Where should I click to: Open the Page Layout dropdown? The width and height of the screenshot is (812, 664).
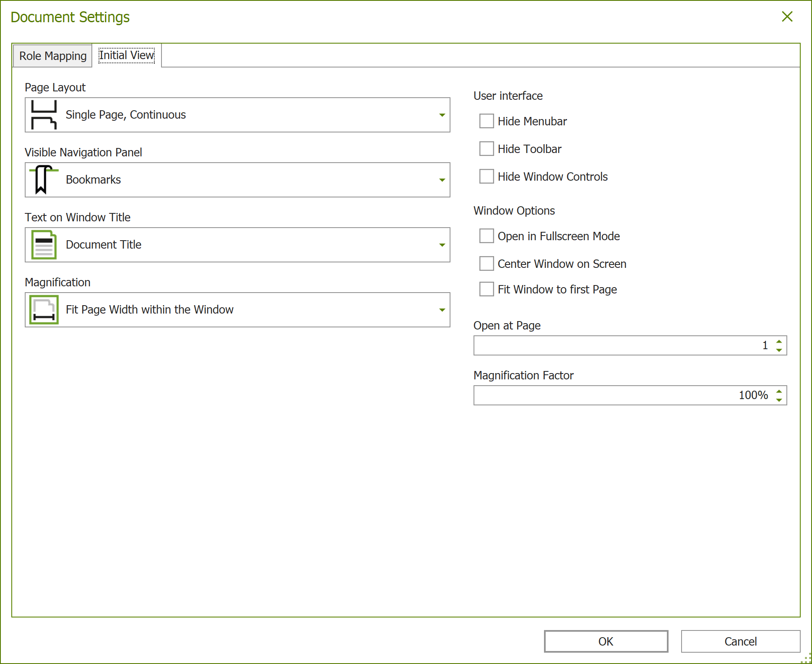[442, 114]
